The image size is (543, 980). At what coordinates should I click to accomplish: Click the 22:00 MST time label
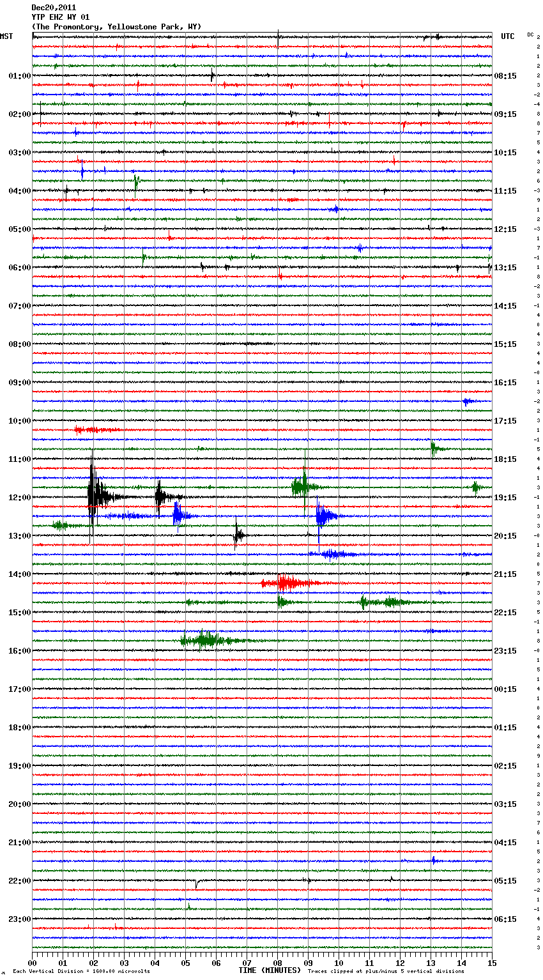[20, 881]
